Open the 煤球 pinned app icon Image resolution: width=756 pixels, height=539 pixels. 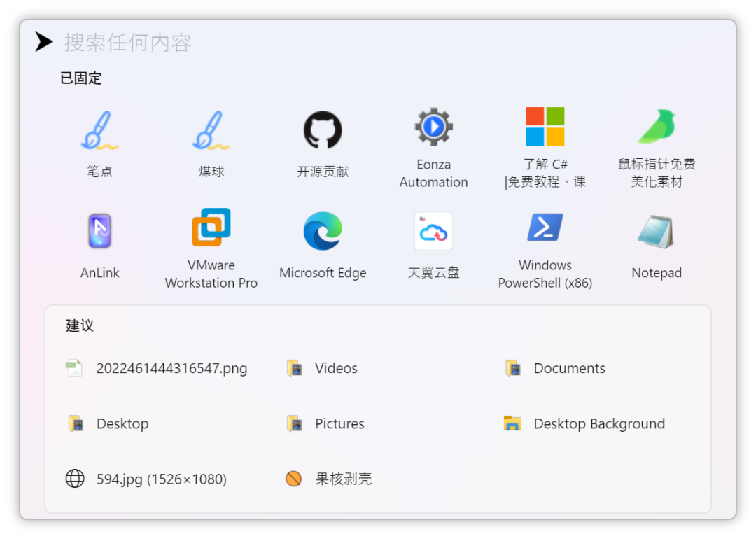(x=211, y=130)
